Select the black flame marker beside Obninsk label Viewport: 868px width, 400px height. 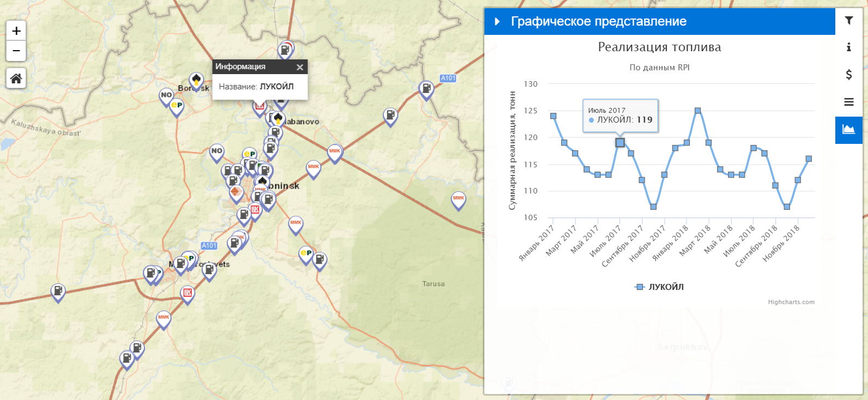263,183
